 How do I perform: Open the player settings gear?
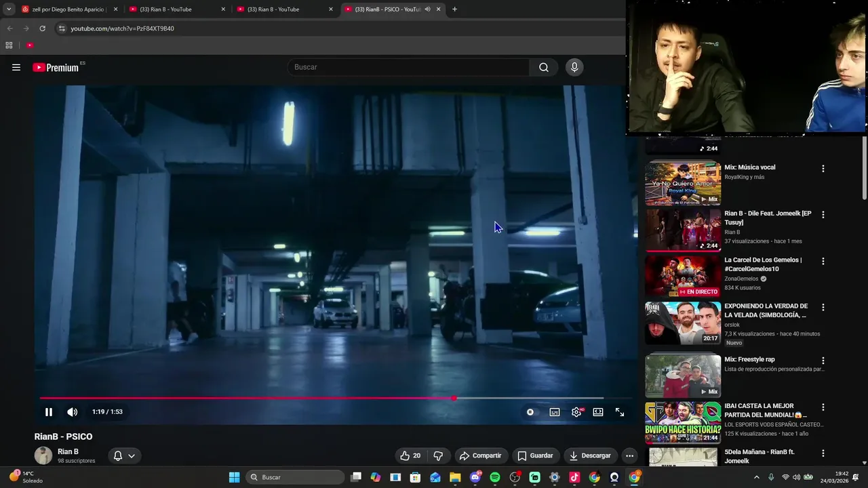coord(576,412)
